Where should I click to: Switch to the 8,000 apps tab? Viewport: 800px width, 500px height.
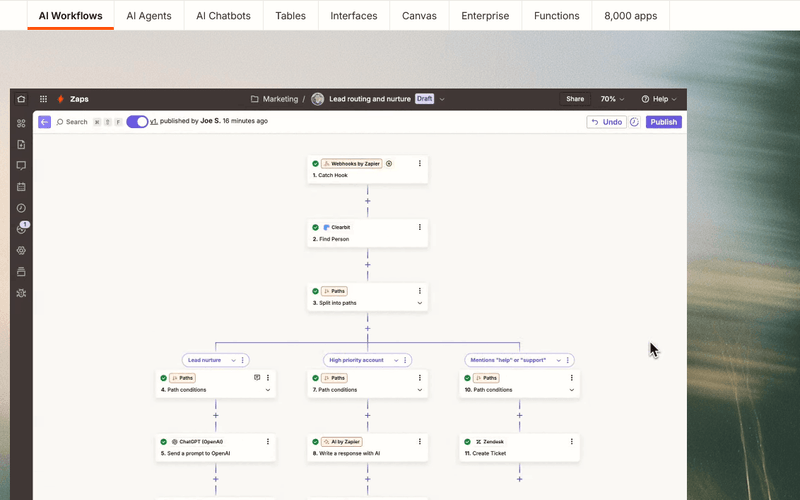click(631, 16)
